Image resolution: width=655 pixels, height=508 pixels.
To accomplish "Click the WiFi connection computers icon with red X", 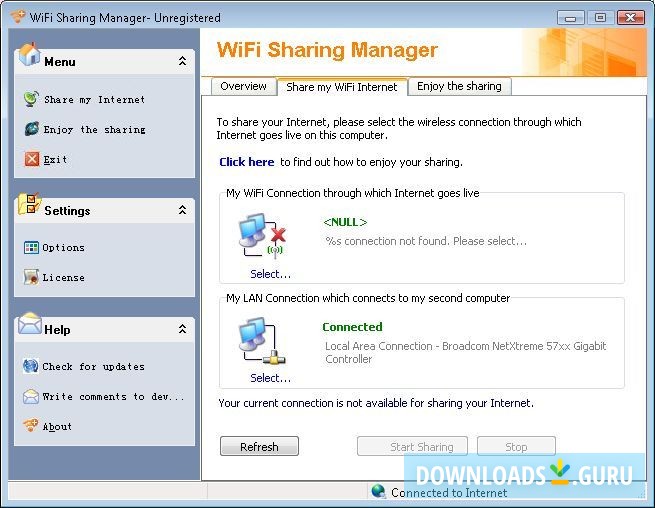I will coord(263,236).
